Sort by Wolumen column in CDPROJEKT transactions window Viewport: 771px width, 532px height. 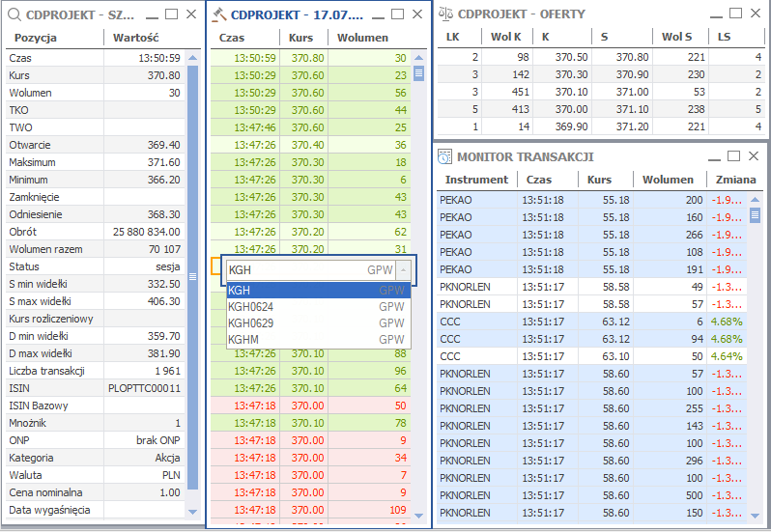coord(363,38)
